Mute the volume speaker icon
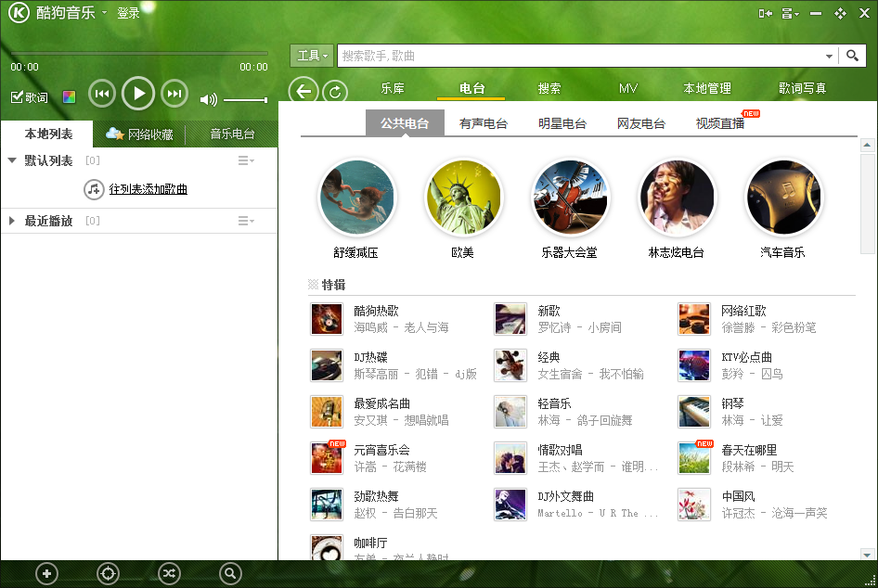The width and height of the screenshot is (878, 588). point(208,99)
